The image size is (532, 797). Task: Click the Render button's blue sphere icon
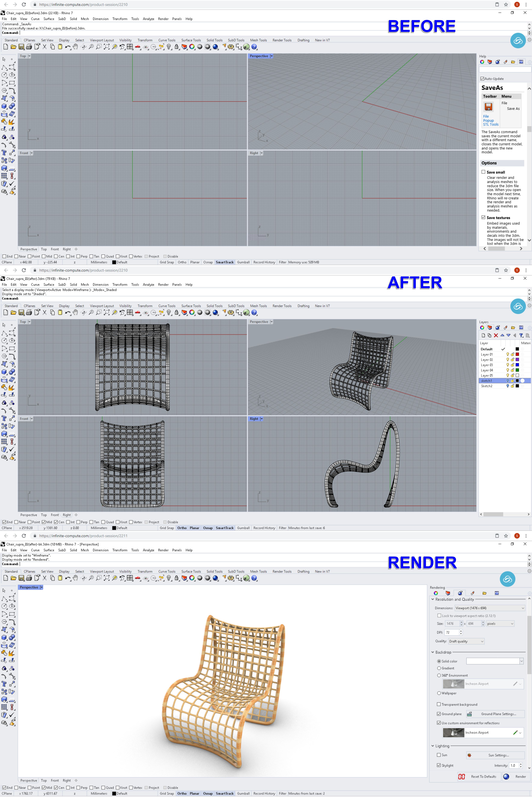pos(506,776)
